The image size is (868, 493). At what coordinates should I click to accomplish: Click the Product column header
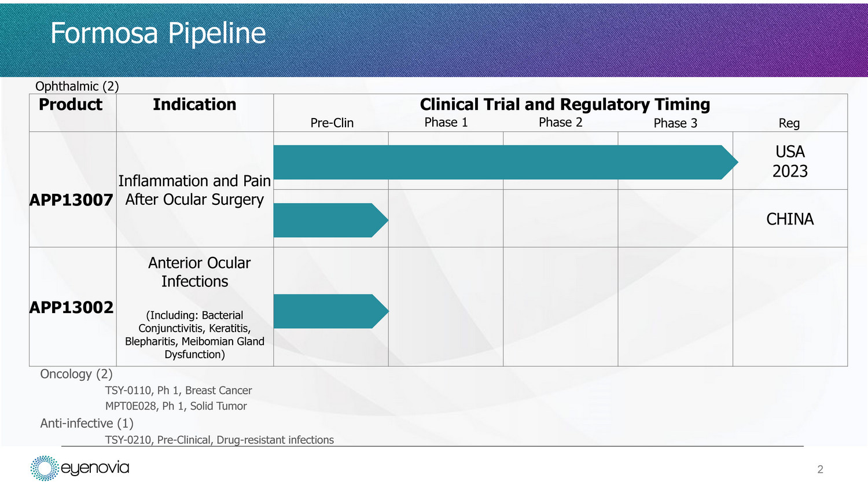coord(71,105)
